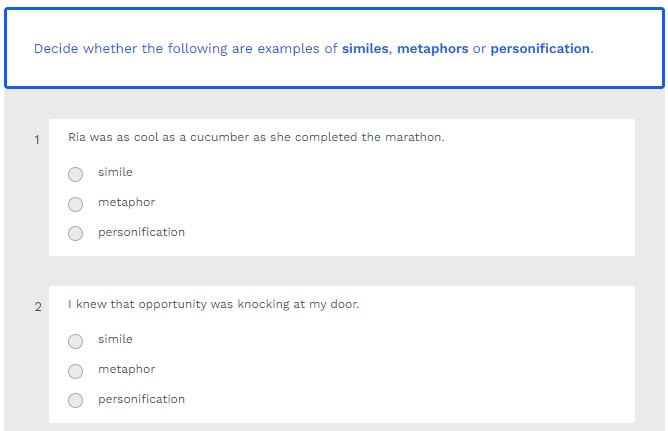668x431 pixels.
Task: Click the bold word 'personification' in instructions
Action: click(539, 48)
